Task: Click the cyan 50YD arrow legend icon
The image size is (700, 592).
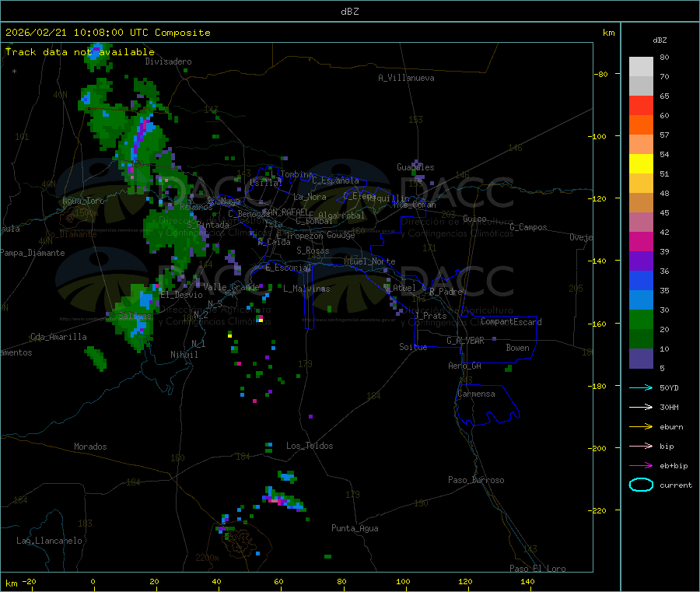Action: point(641,387)
